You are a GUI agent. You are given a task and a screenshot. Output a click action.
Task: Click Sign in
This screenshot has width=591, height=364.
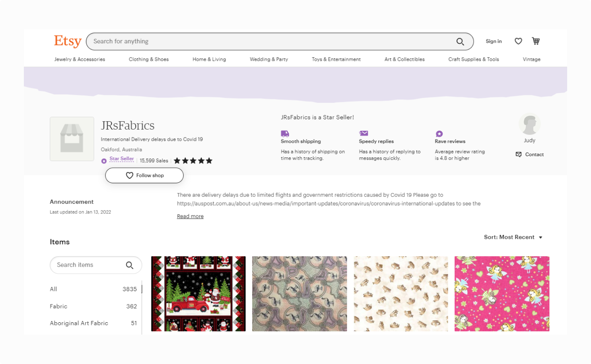point(494,41)
